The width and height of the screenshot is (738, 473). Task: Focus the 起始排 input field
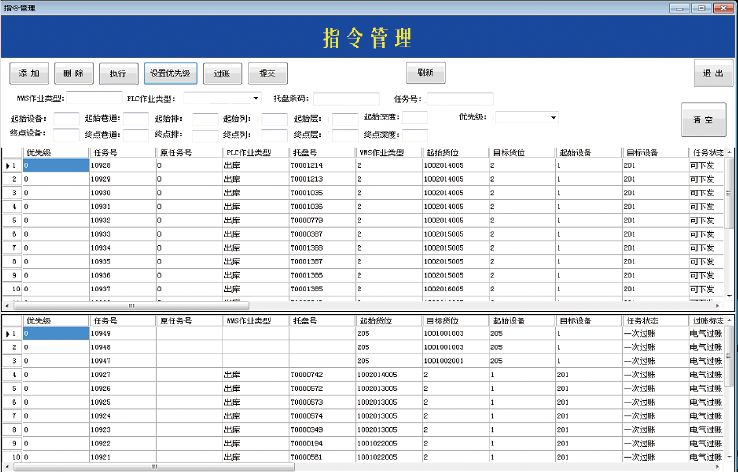coord(205,119)
